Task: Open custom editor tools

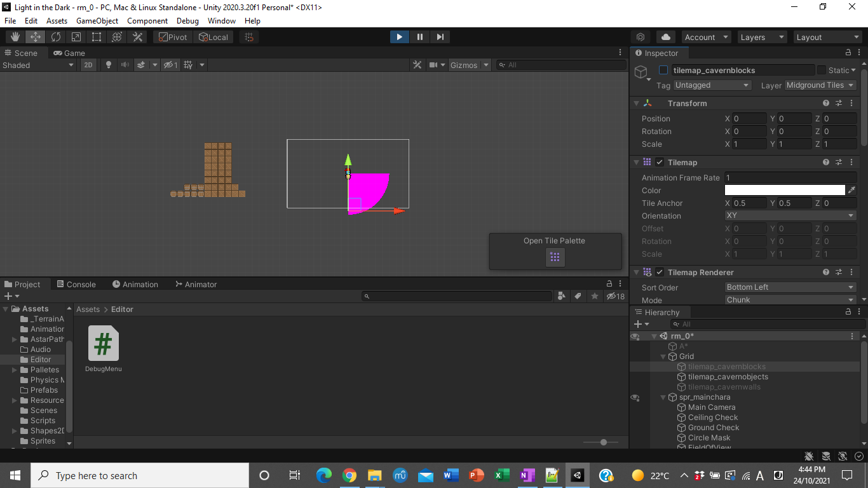Action: tap(137, 37)
